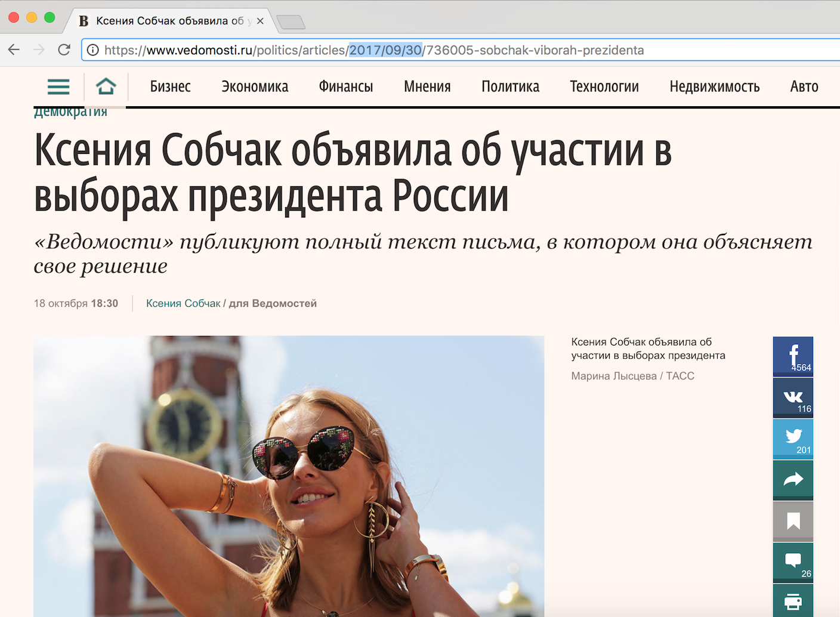Image resolution: width=840 pixels, height=617 pixels.
Task: Click the share arrow icon
Action: click(x=793, y=480)
